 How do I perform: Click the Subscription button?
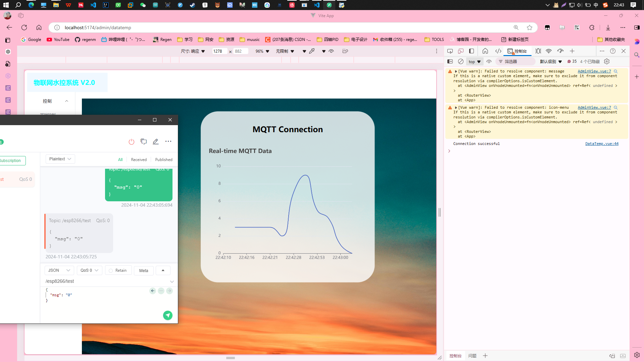pos(12,161)
